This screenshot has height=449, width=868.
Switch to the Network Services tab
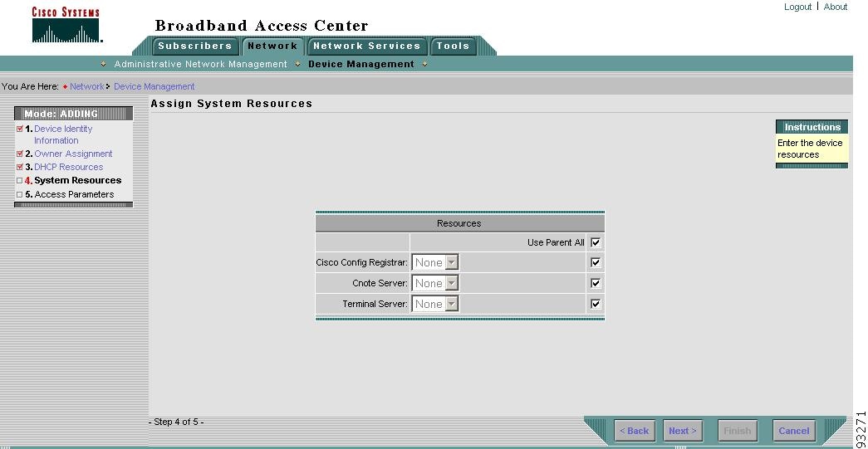[x=367, y=46]
